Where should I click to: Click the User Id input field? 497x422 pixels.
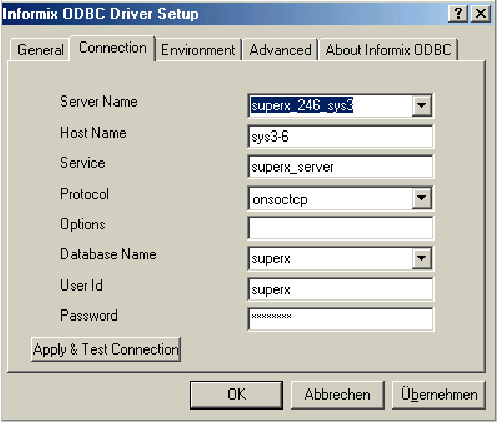[340, 289]
